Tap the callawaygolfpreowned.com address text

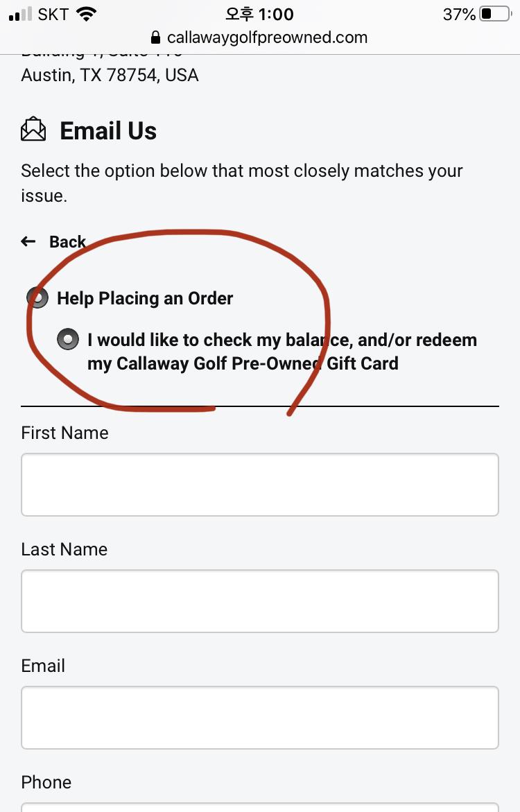(268, 37)
